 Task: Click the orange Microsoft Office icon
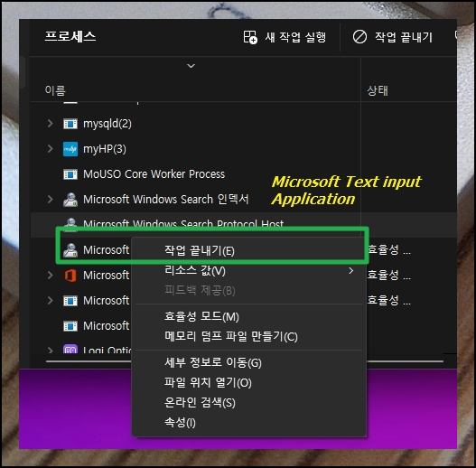pos(70,276)
